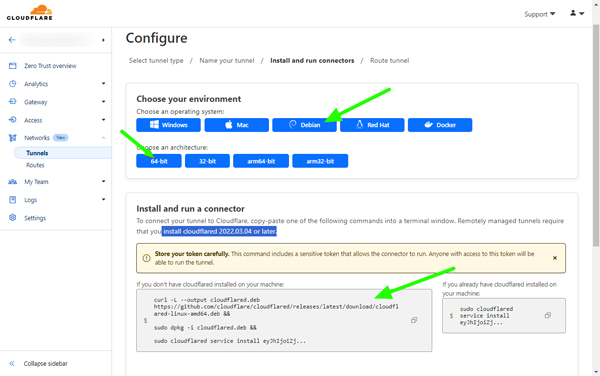Pick arm64-bit architecture

click(x=261, y=161)
